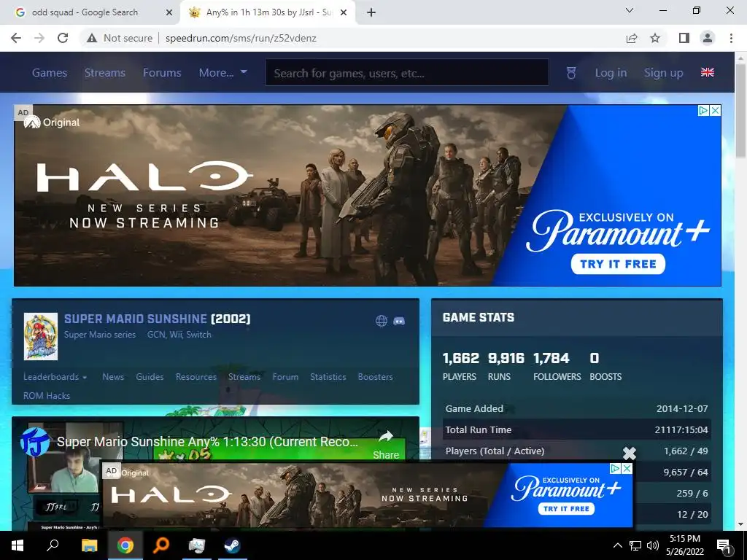Open the Resources tab
This screenshot has height=560, width=747.
pyautogui.click(x=196, y=377)
